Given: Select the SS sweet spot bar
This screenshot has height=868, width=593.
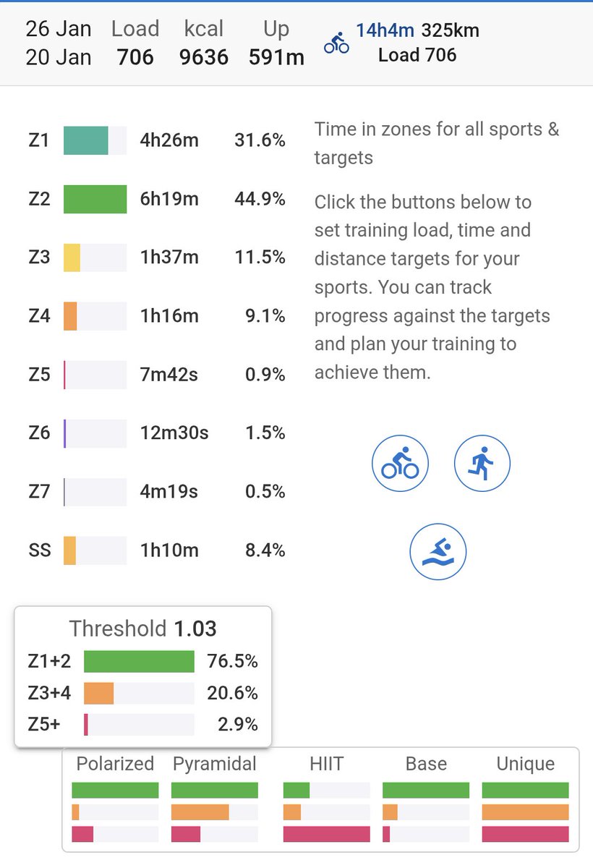Looking at the screenshot, I should point(95,550).
